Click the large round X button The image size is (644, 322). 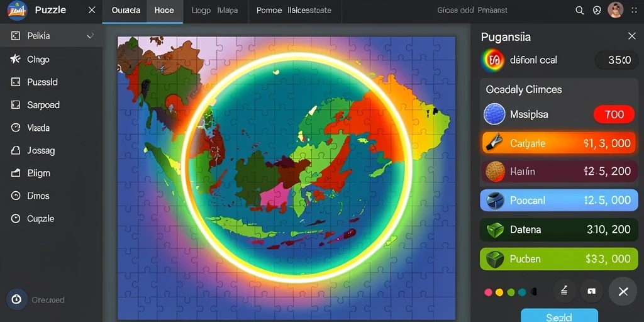[x=623, y=292]
